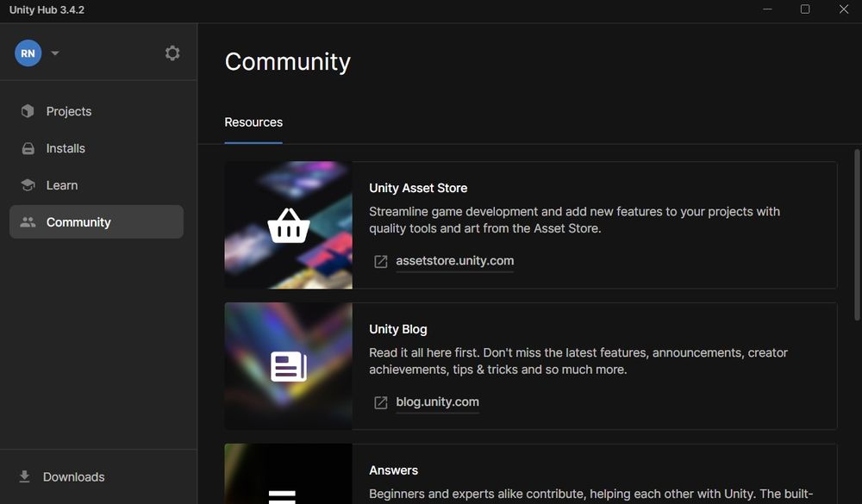Open the assetstore.unity.com link
The height and width of the screenshot is (504, 862).
click(454, 260)
